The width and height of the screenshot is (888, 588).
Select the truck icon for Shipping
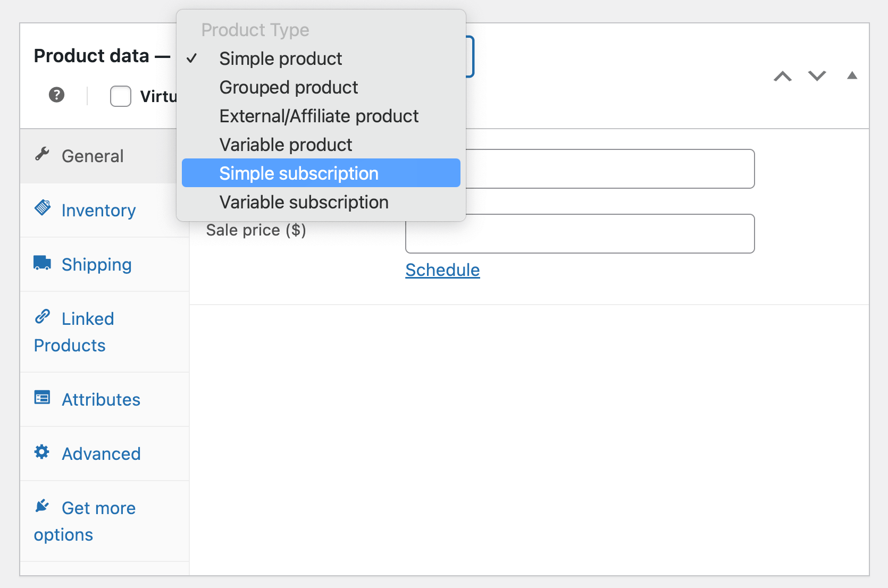tap(41, 262)
